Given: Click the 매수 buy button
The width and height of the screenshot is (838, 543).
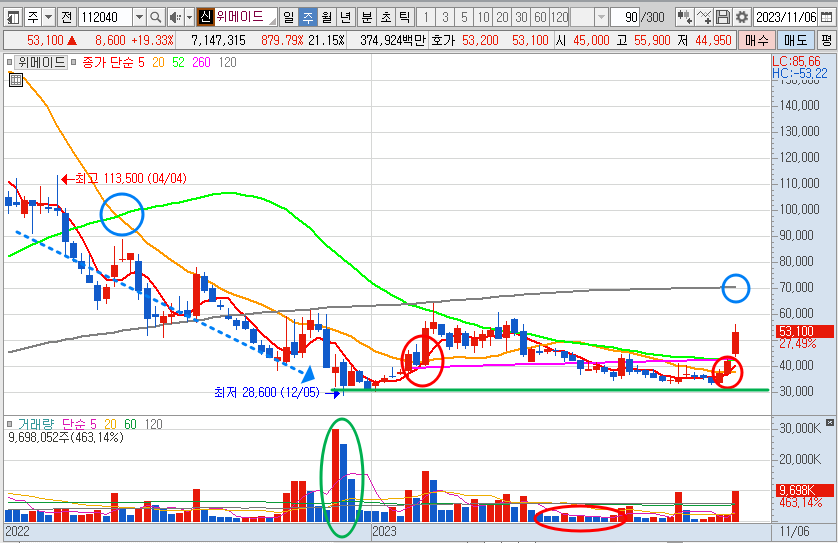Looking at the screenshot, I should (756, 40).
